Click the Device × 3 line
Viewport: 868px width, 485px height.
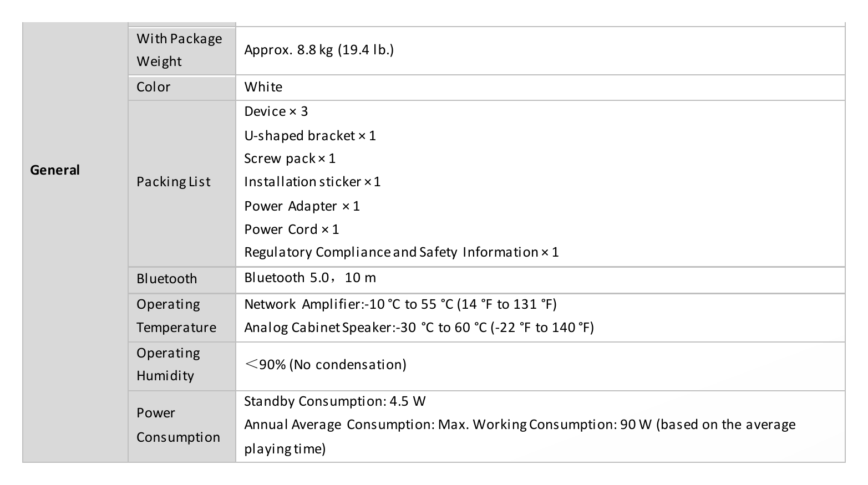[x=276, y=111]
